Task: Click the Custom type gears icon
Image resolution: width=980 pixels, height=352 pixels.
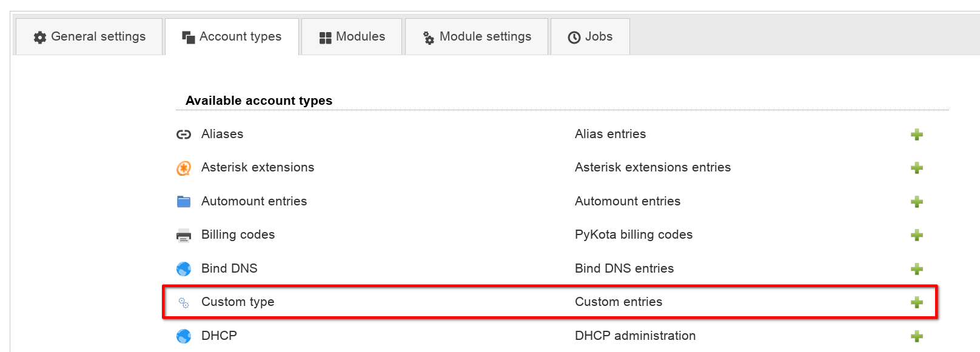Action: pyautogui.click(x=184, y=302)
